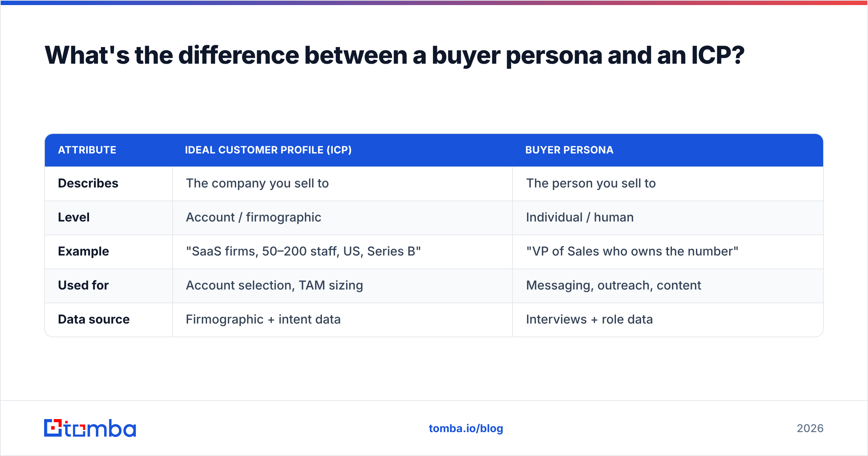Click the Example row label
This screenshot has height=456, width=868.
[x=84, y=251]
